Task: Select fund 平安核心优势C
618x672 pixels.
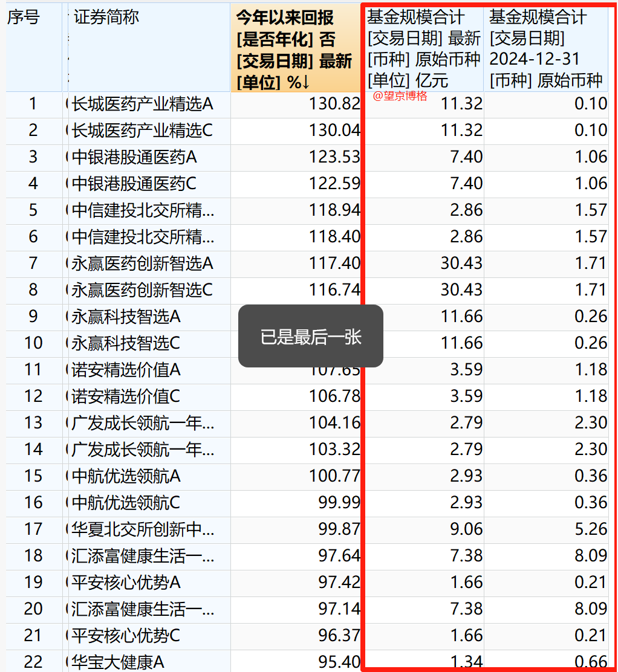Action: click(126, 636)
